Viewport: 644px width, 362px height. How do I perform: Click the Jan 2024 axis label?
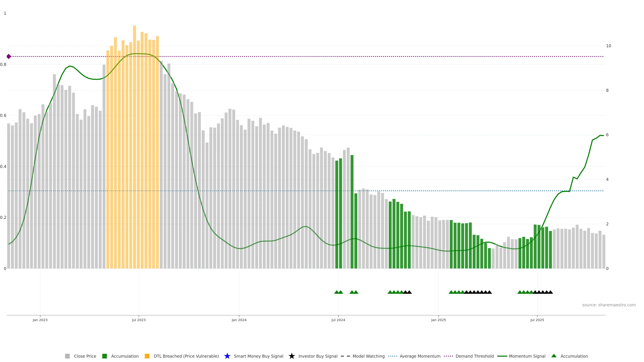pyautogui.click(x=239, y=320)
